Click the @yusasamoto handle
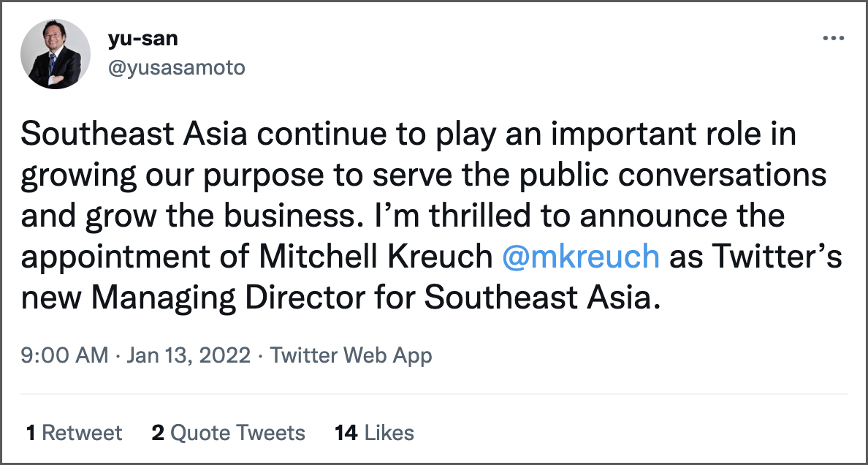The image size is (868, 465). coord(176,68)
